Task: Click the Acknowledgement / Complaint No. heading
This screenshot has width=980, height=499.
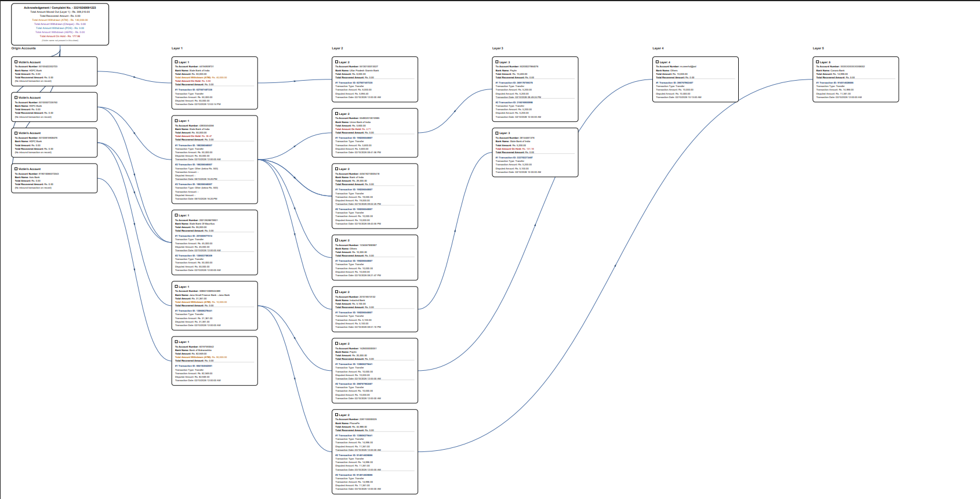Action: [x=60, y=8]
